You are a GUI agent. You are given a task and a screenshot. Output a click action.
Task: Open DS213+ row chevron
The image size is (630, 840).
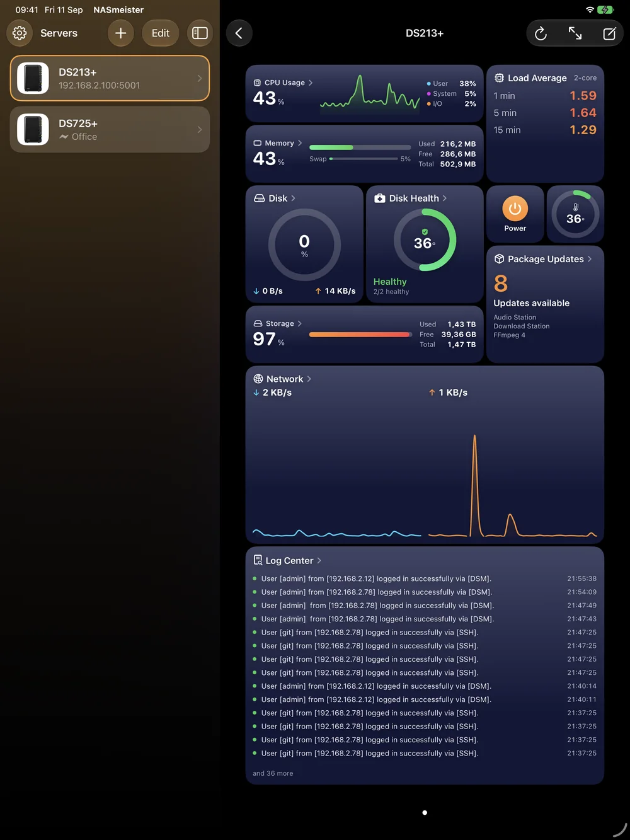[x=200, y=78]
